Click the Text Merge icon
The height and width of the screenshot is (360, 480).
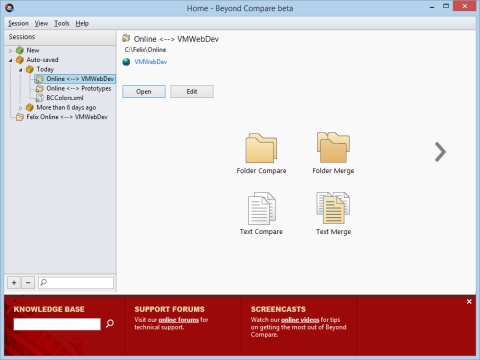[x=333, y=208]
